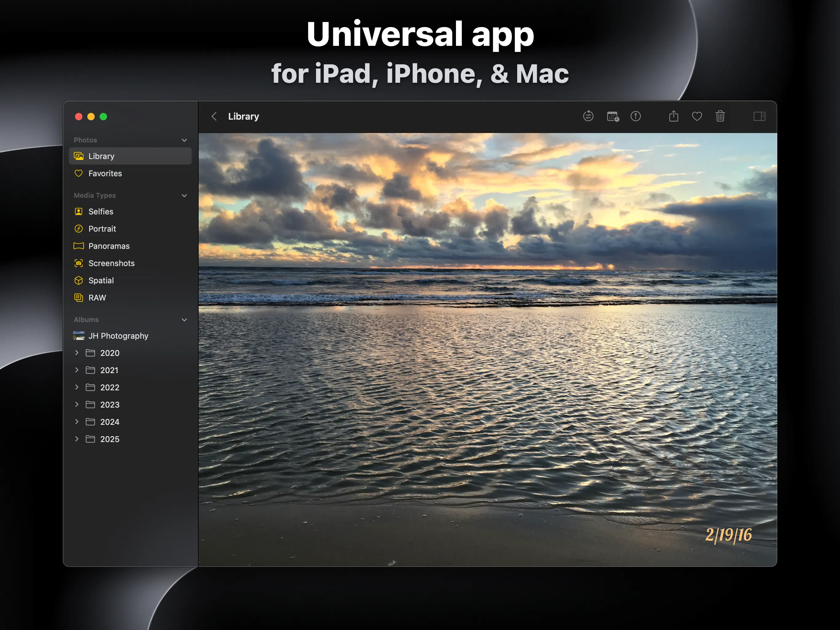Click the beach sunset photo
This screenshot has height=630, width=840.
[x=487, y=349]
